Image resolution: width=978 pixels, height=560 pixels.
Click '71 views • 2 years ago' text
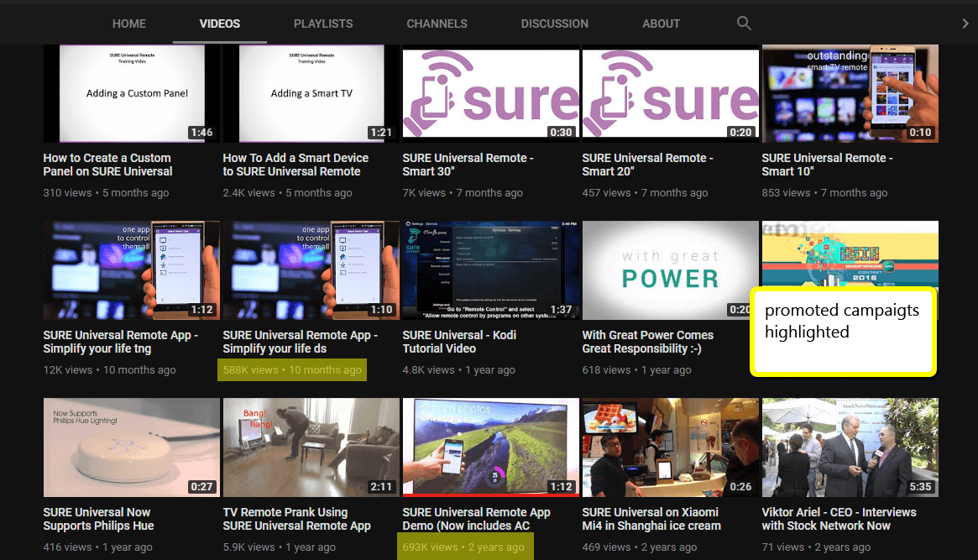coord(816,547)
